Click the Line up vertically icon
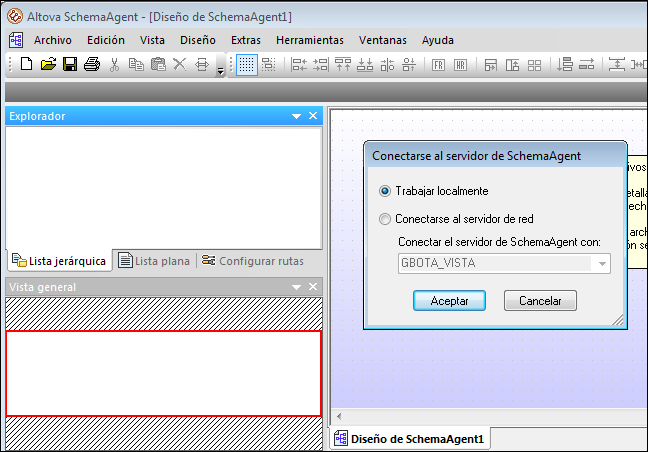The image size is (648, 452). point(565,64)
